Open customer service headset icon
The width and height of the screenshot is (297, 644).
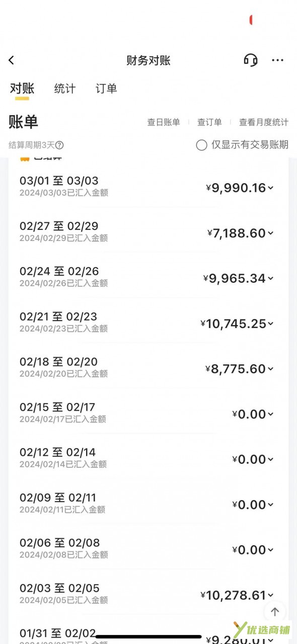[x=251, y=60]
